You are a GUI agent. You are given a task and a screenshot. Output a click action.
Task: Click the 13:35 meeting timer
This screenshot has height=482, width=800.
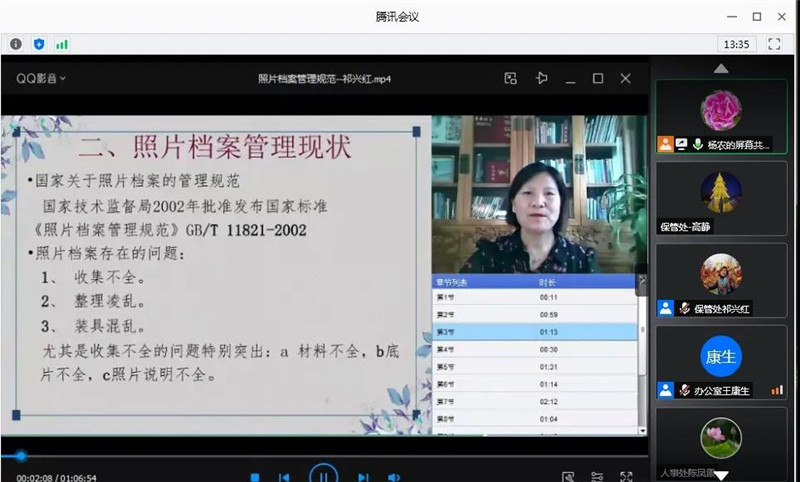coord(736,44)
